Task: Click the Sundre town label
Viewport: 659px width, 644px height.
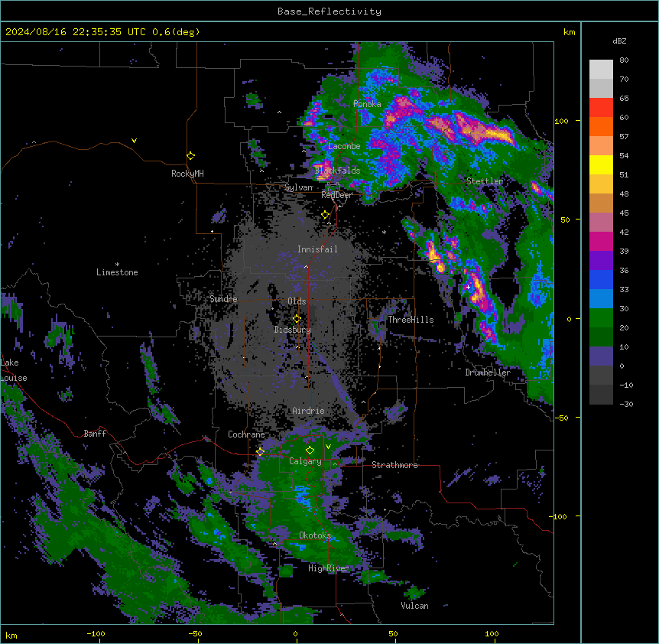Action: click(x=223, y=299)
